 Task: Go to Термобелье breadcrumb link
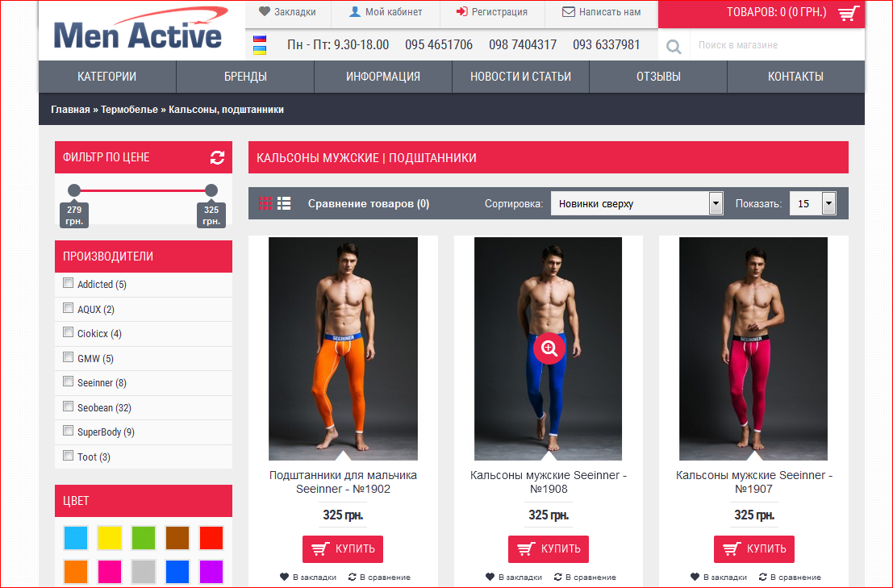click(129, 109)
